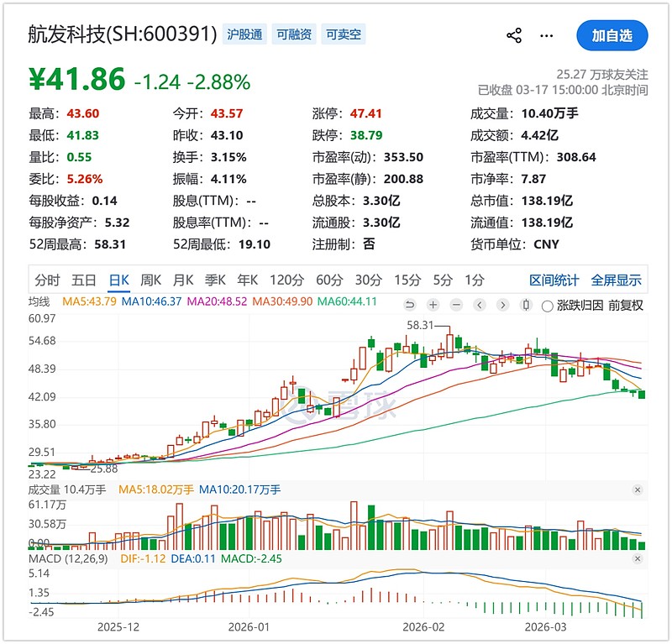Click the 沪股通 tag

coord(244,34)
